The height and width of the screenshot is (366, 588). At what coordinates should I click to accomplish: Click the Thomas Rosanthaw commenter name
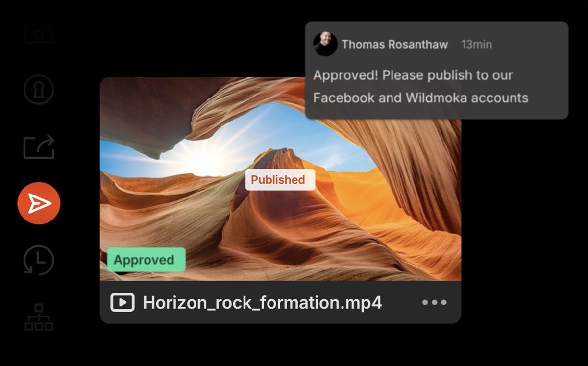click(394, 45)
